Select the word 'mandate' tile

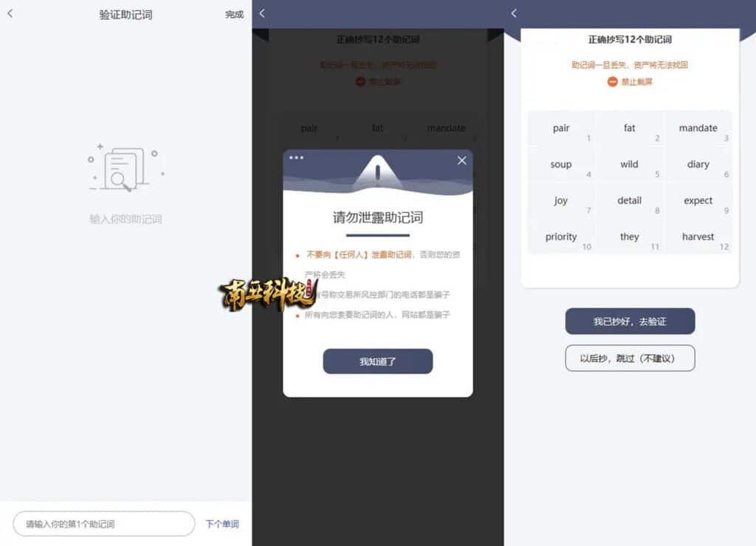(x=698, y=129)
